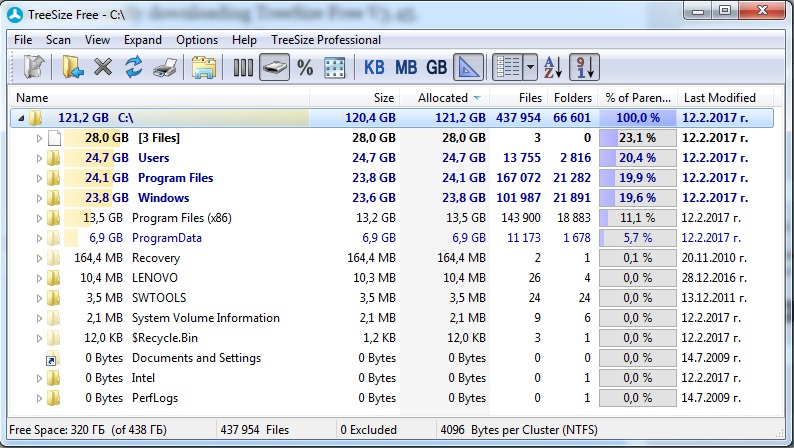Sort by the Folders column header
794x448 pixels.
point(572,98)
